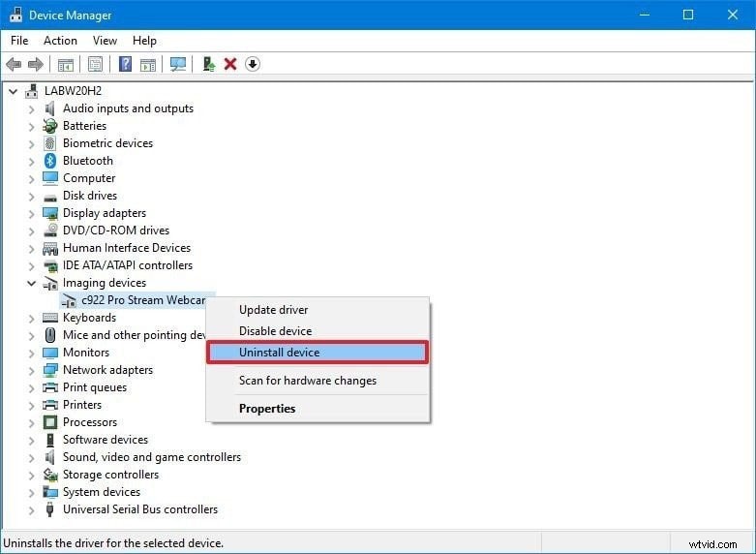Expand the Bluetooth category chevron
The height and width of the screenshot is (554, 756).
[x=32, y=161]
